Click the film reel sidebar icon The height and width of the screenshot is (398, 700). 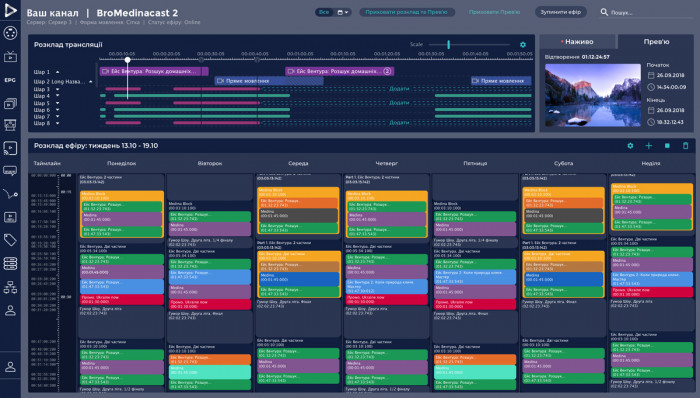[10, 33]
